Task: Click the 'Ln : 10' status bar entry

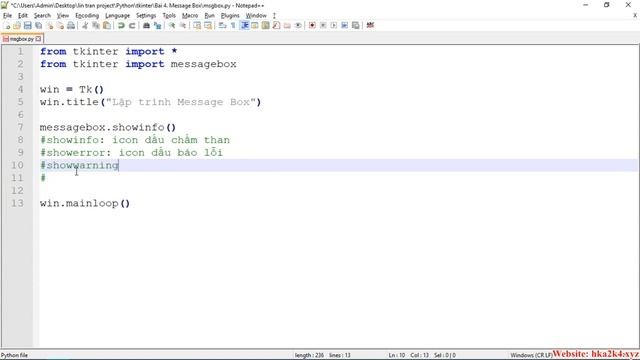Action: tap(396, 355)
